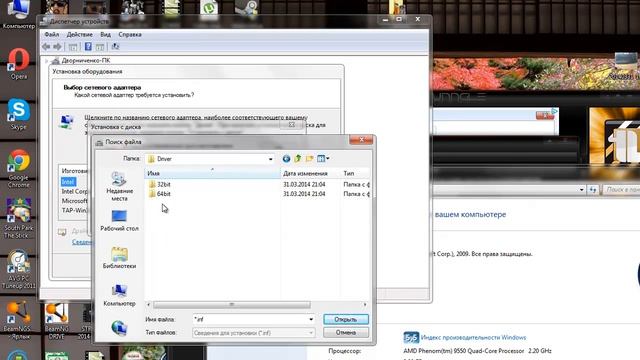
Task: Open the Действие menu in Device Manager
Action: [x=80, y=35]
